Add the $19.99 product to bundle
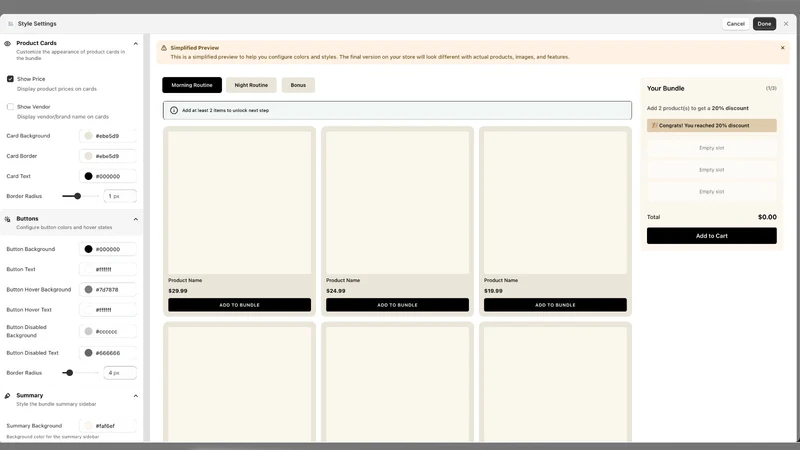Screen dimensions: 800x450 tap(555, 305)
